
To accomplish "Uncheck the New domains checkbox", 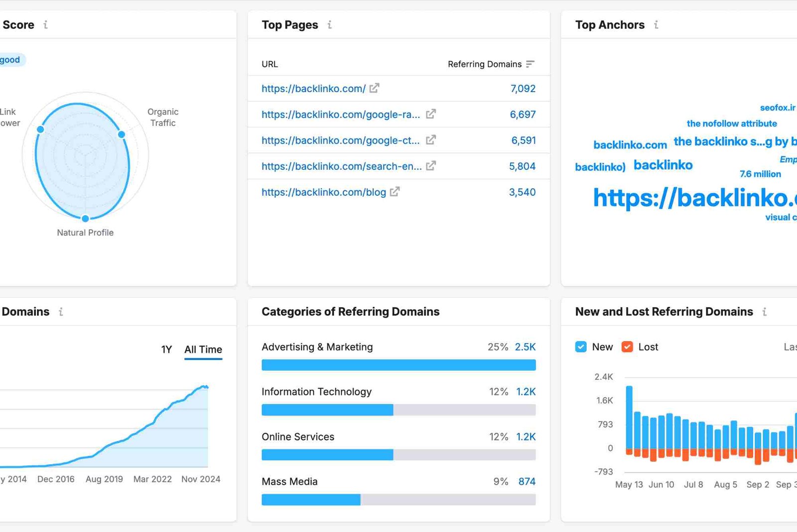I will tap(581, 347).
